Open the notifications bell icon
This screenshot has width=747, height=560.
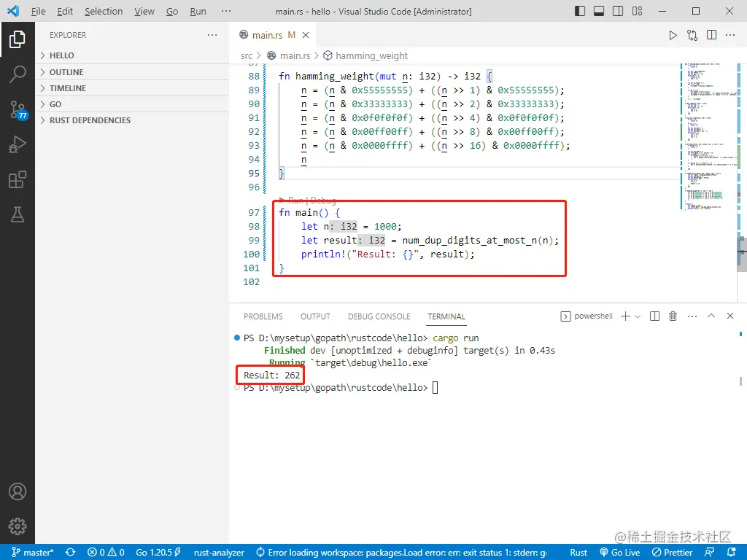[x=732, y=553]
